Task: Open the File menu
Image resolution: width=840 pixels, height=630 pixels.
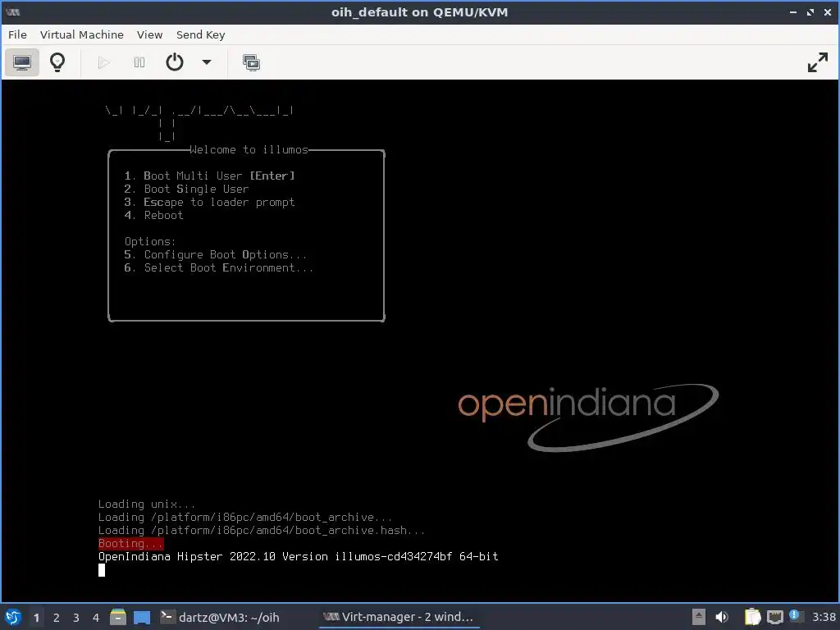Action: (x=17, y=34)
